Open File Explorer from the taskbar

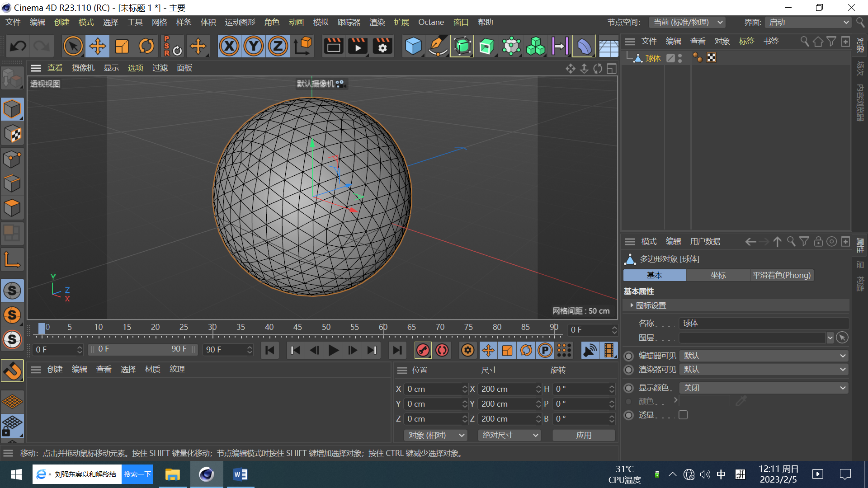172,474
